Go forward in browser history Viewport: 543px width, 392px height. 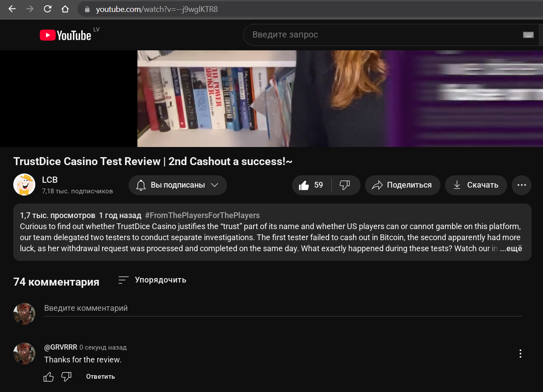30,9
